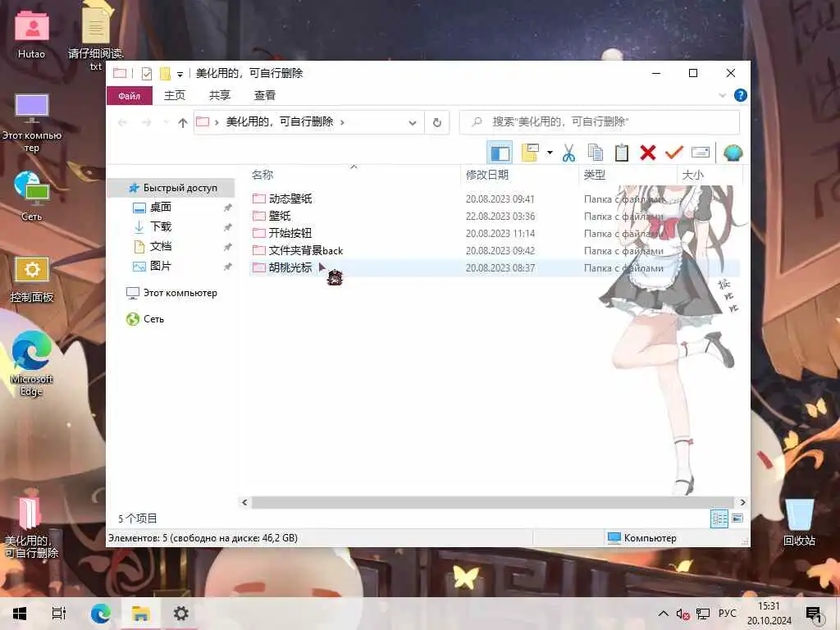
Task: Open the Файл menu tab
Action: click(129, 95)
